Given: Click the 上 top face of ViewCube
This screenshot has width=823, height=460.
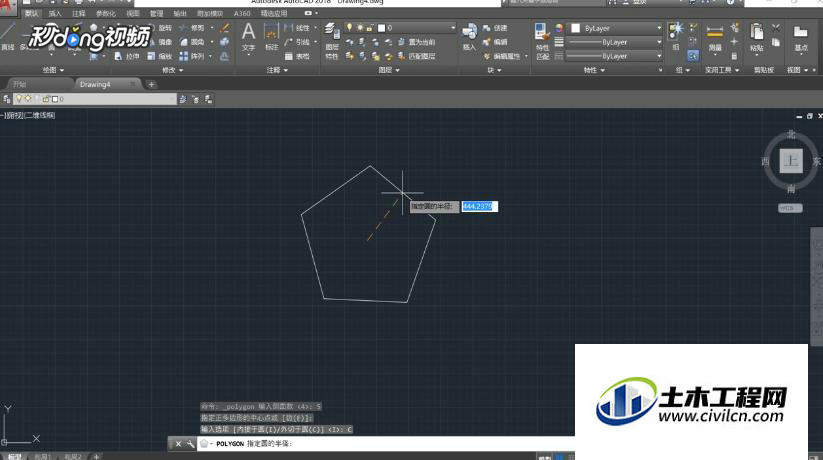Looking at the screenshot, I should [791, 161].
